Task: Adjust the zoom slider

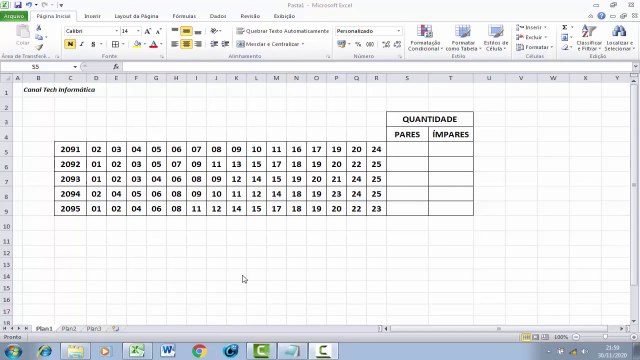Action: click(x=605, y=337)
